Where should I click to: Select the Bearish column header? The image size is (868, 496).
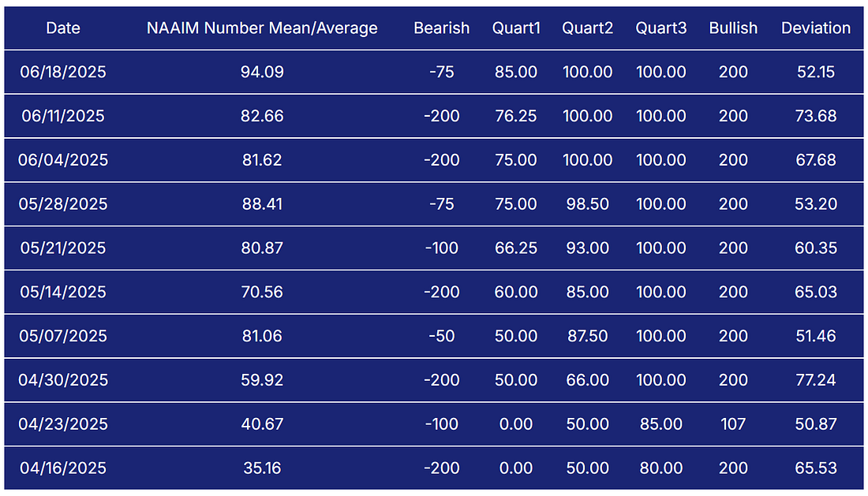click(441, 28)
